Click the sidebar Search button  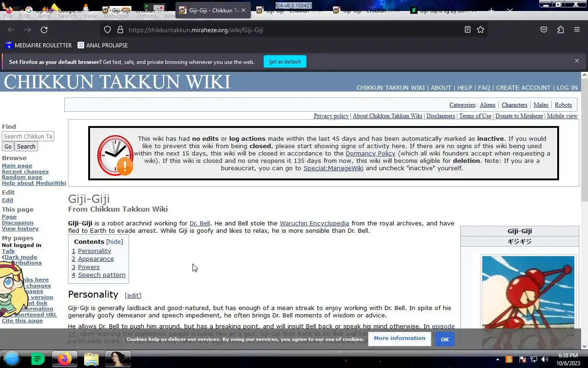click(x=26, y=146)
